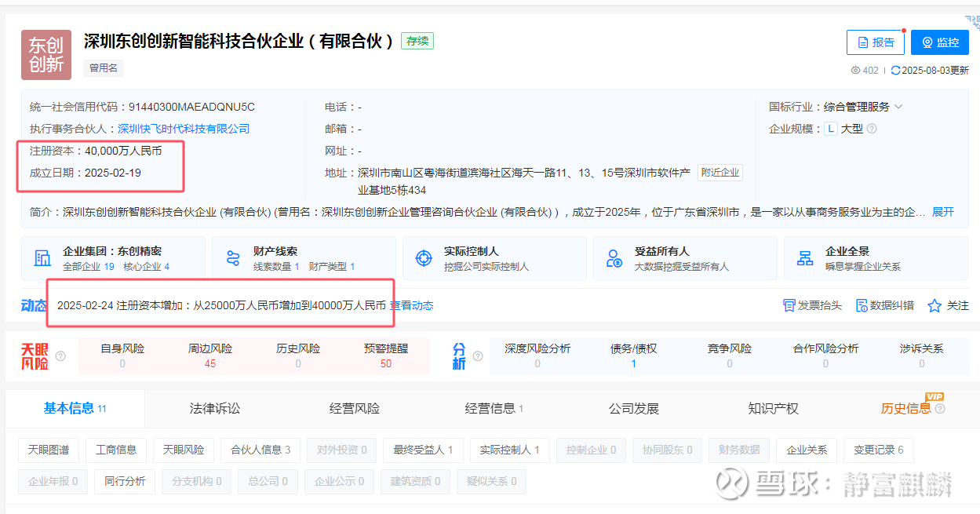980x514 pixels.
Task: Expand the 综合管理服务 industry dropdown arrow
Action: click(x=898, y=107)
